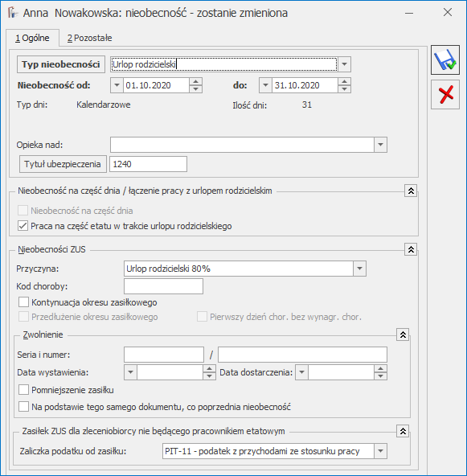
Task: Check the Pomniejszenie zasiłku option
Action: tap(23, 390)
